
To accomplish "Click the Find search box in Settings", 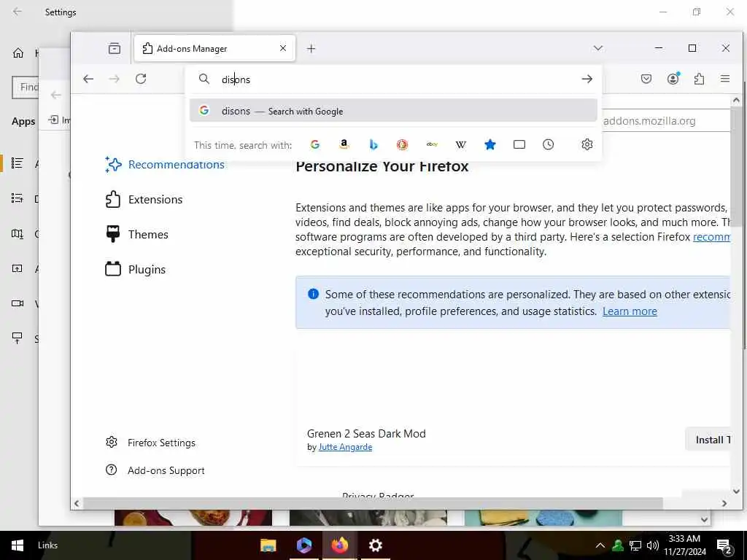I will coord(26,87).
